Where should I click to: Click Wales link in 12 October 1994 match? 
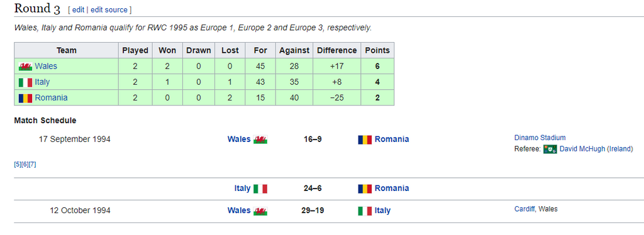(x=238, y=210)
